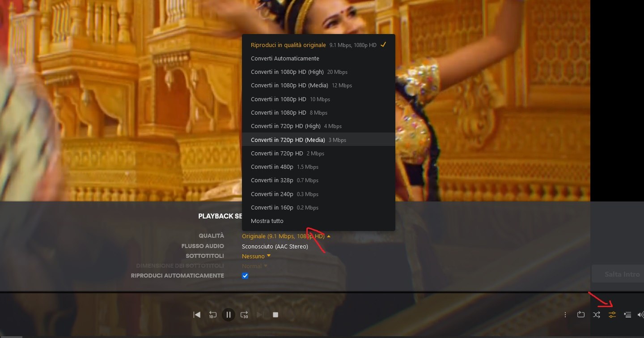Open the more options menu
The width and height of the screenshot is (644, 338).
point(565,315)
